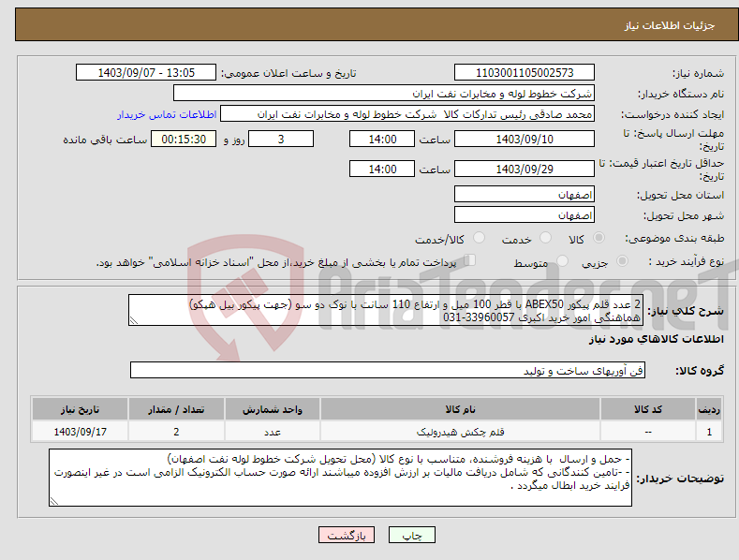Click the چاپ (print) button
739x560 pixels.
[x=411, y=536]
